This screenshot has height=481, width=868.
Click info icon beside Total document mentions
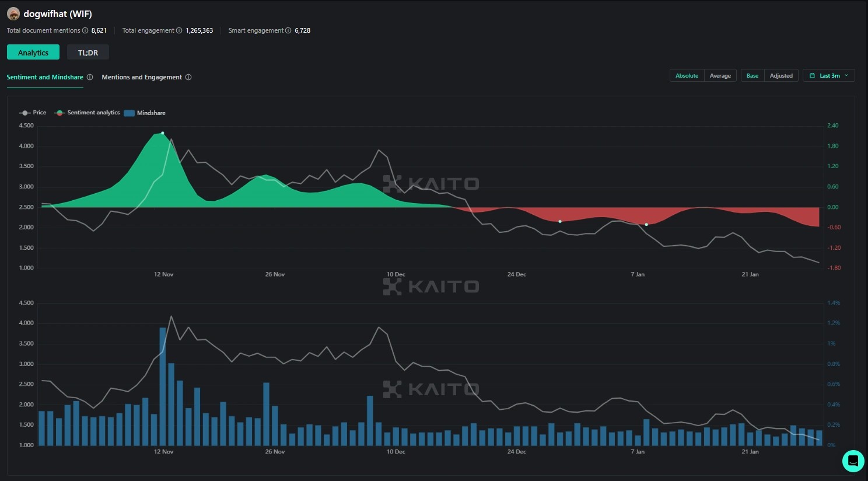coord(85,30)
